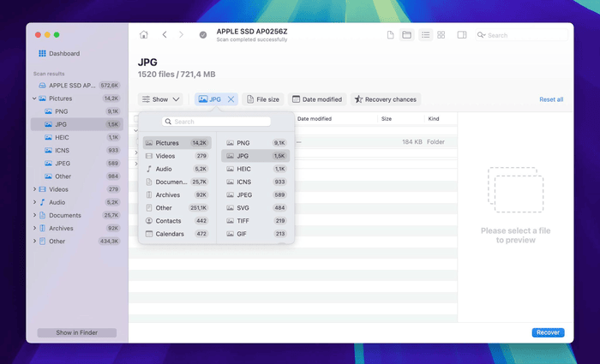Pick TIFF in the popup format list
This screenshot has height=364, width=600.
click(x=255, y=221)
